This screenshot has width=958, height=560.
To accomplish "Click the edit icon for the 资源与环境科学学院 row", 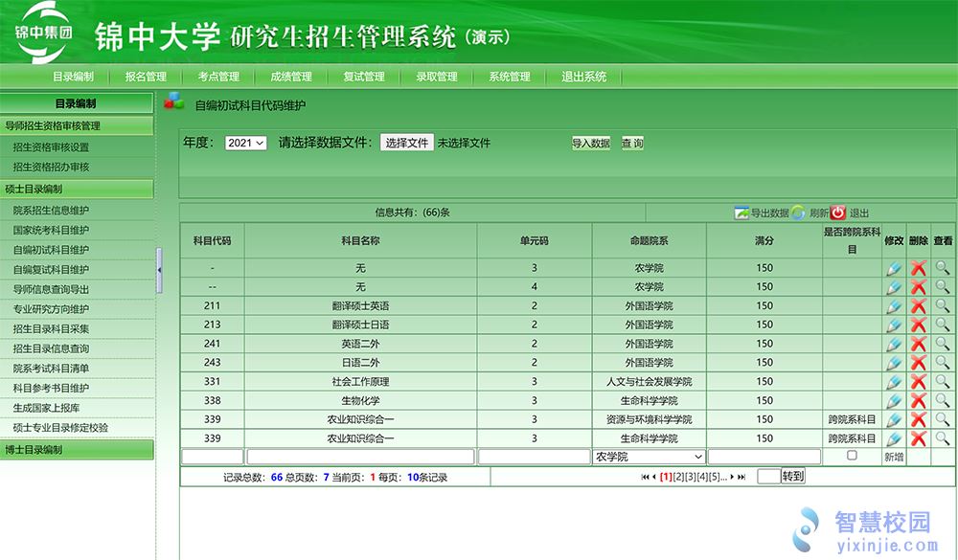I will (893, 419).
